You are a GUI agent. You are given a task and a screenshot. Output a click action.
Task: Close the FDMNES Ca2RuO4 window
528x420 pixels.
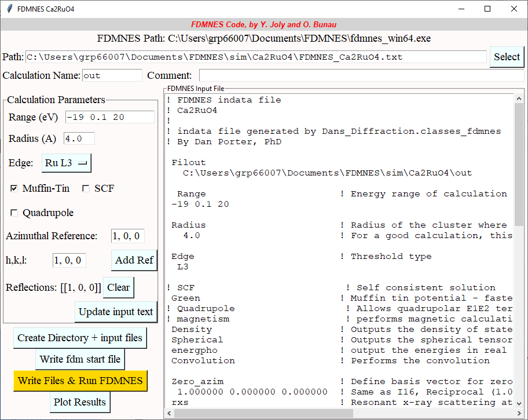pyautogui.click(x=514, y=9)
